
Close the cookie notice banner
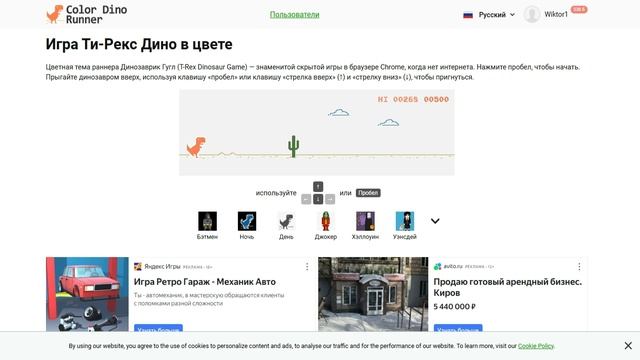[628, 346]
